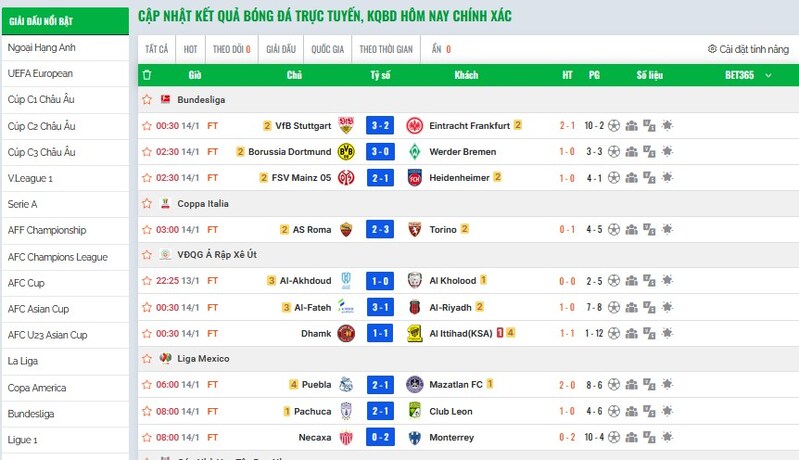Click the odds icon in the Monterrey row
Viewport: 799px width, 460px height.
(649, 437)
